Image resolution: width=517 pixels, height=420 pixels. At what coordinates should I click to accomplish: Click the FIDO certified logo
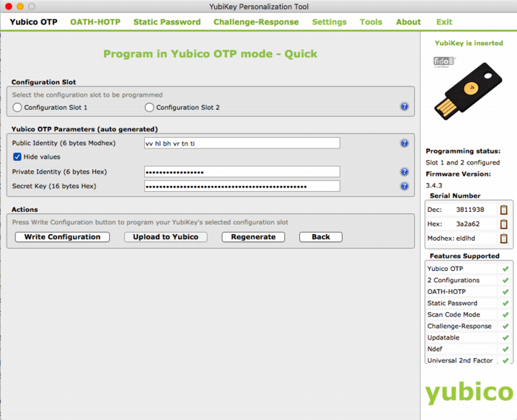tap(444, 62)
